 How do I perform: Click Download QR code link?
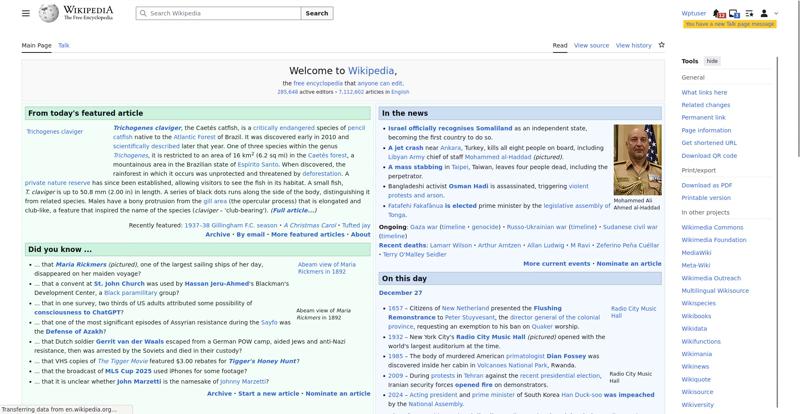click(x=709, y=156)
